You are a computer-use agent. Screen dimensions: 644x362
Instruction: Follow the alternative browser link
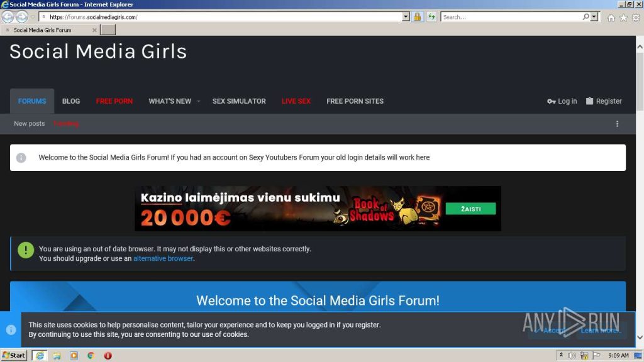coord(163,258)
